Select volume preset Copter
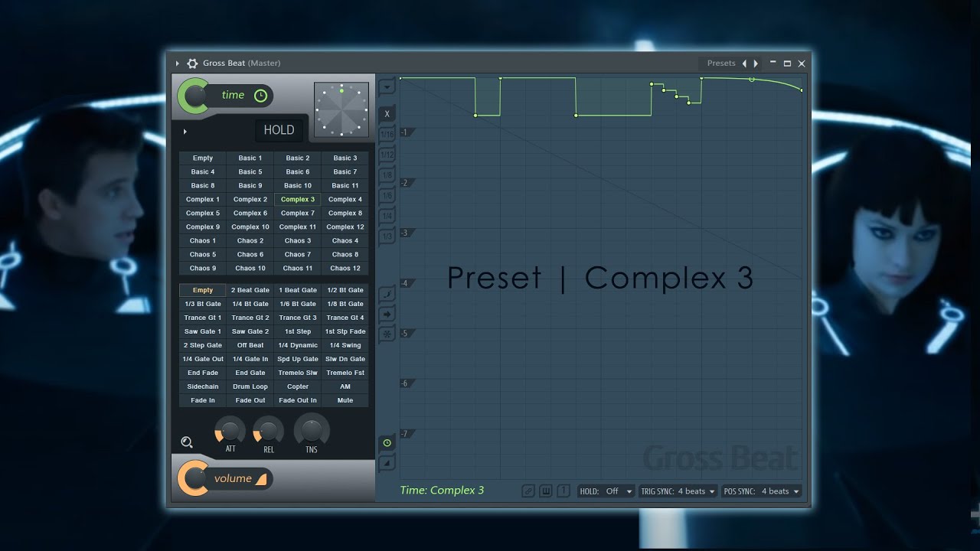980x551 pixels. tap(298, 387)
